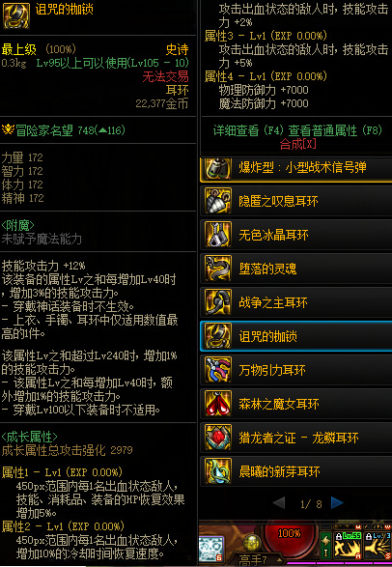Go to the next page with blue arrow
Viewport: 392px width, 567px height.
336,503
